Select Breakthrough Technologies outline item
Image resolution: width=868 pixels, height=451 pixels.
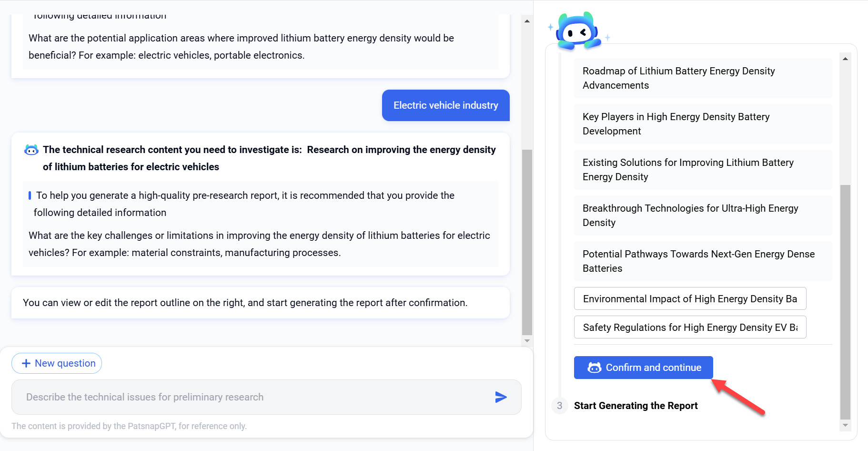[x=703, y=215]
